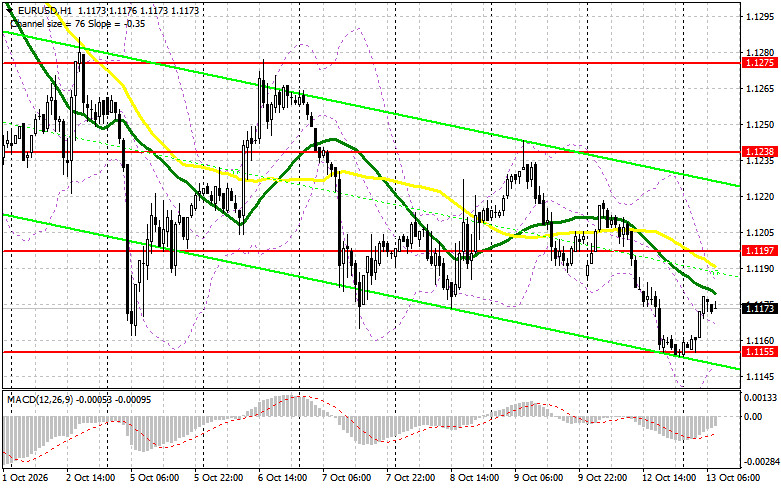Click the 1.1145 price scale value
Screen dimensions: 781x489
click(x=760, y=376)
